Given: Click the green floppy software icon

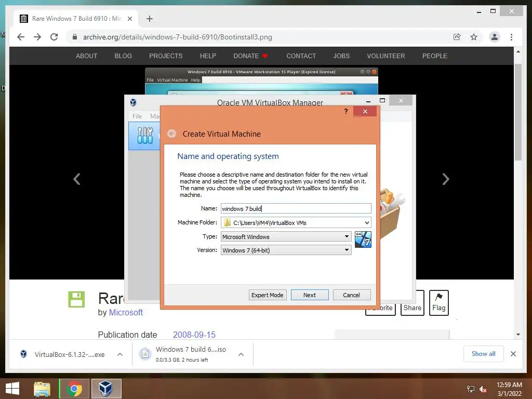Looking at the screenshot, I should [76, 299].
